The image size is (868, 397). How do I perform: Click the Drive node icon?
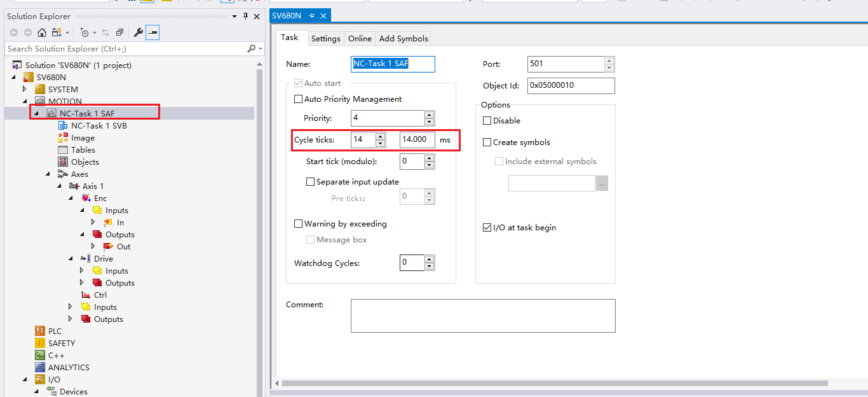click(x=86, y=258)
